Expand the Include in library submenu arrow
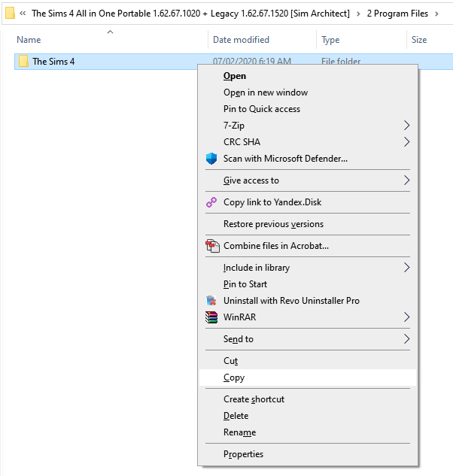Screen dimensions: 453x476 (x=406, y=268)
